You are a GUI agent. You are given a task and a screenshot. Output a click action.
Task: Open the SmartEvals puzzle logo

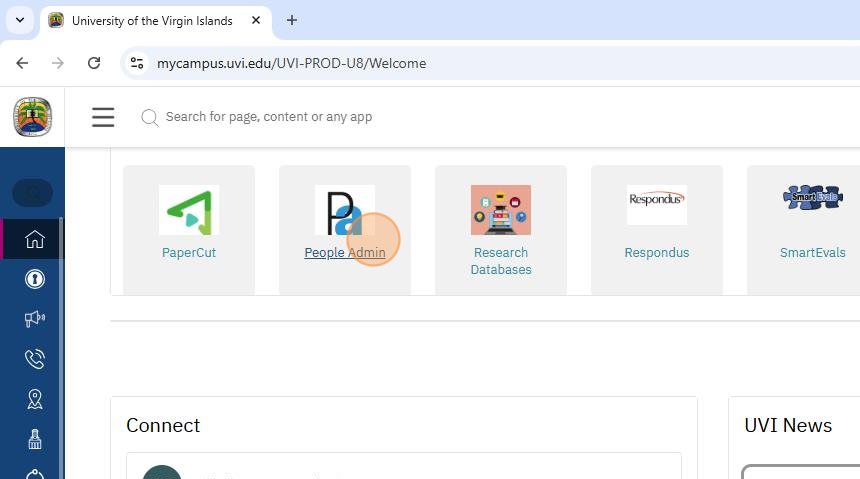tap(812, 198)
